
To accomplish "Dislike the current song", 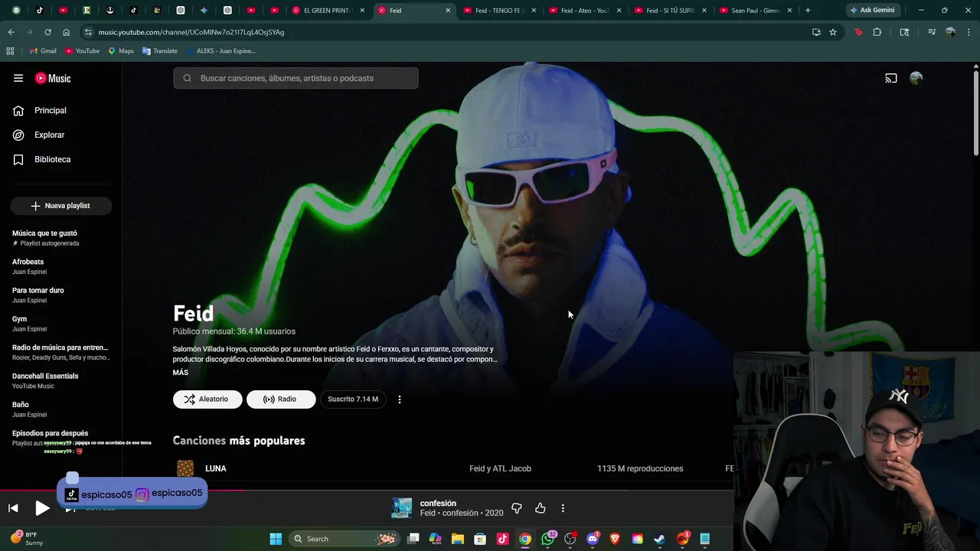I will tap(517, 508).
